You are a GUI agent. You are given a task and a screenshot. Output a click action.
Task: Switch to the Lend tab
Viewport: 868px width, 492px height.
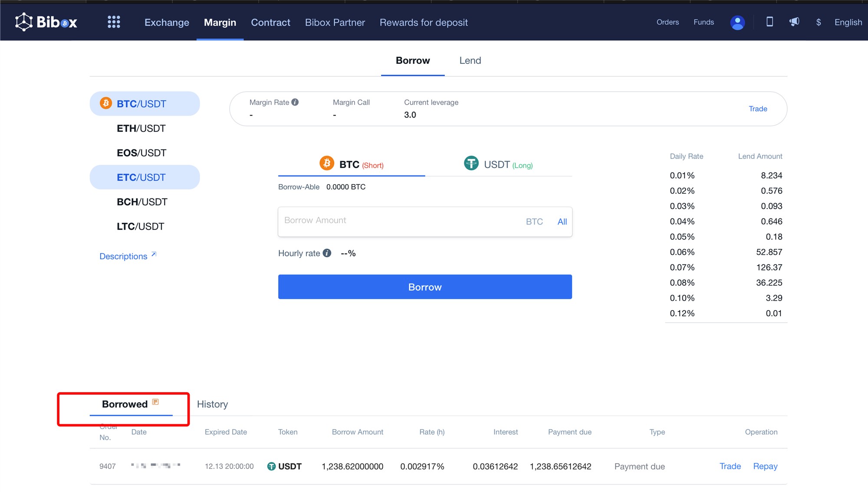[470, 60]
